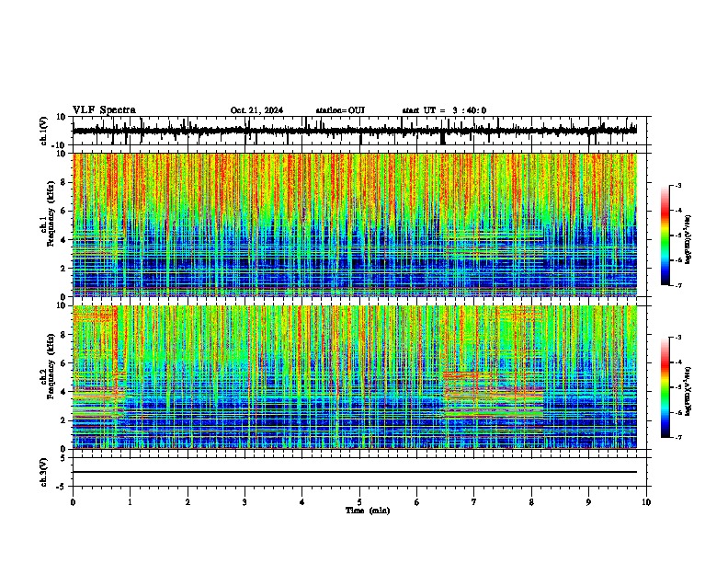728x563 pixels.
Task: Click the ch.2 frequency spectrogram panel
Action: 355,377
